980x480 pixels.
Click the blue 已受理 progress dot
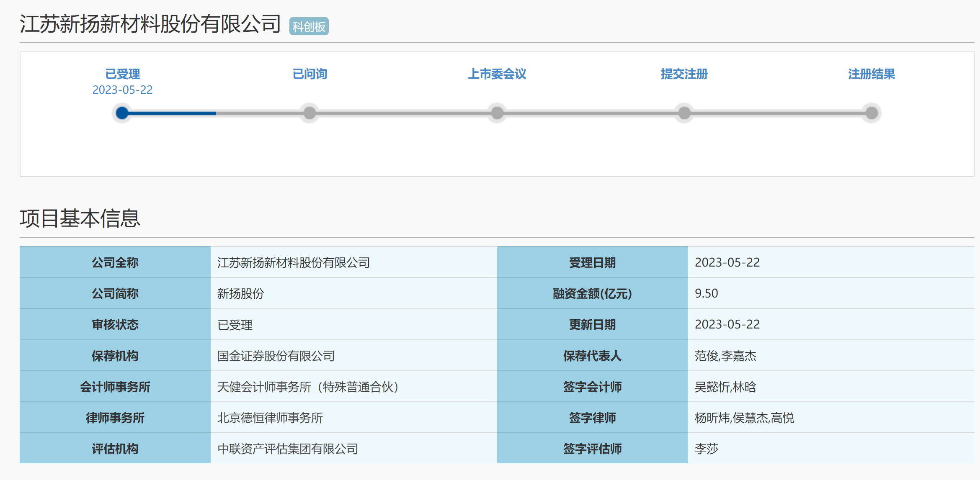(x=122, y=113)
